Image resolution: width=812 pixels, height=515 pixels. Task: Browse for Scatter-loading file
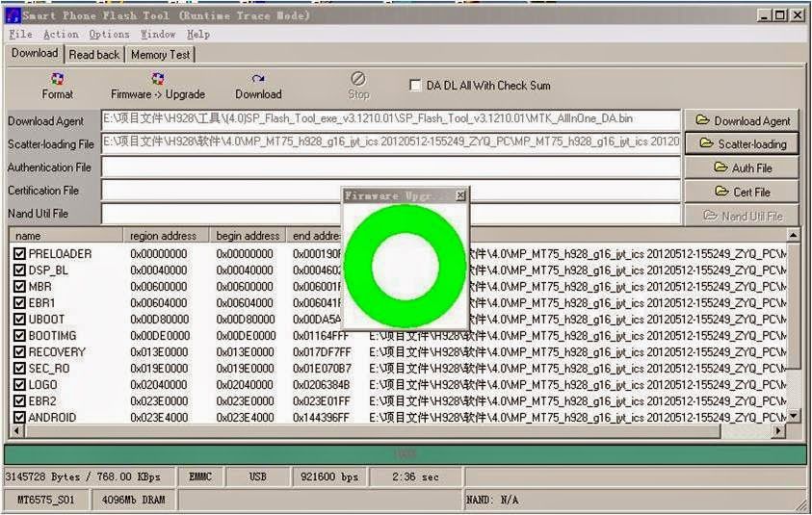click(x=742, y=143)
